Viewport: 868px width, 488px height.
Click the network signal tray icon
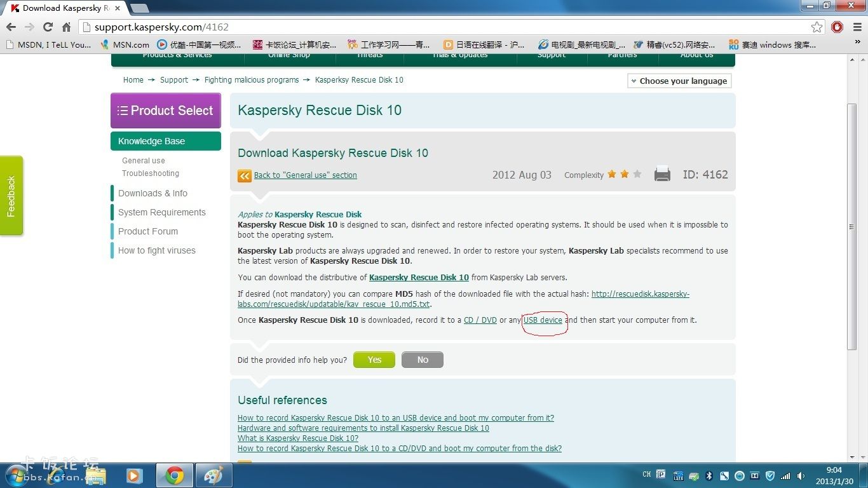click(x=786, y=475)
